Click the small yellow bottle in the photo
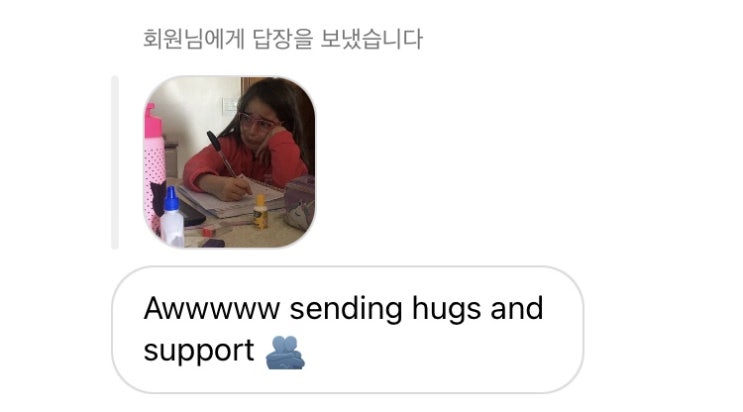This screenshot has width=743, height=412. click(260, 211)
